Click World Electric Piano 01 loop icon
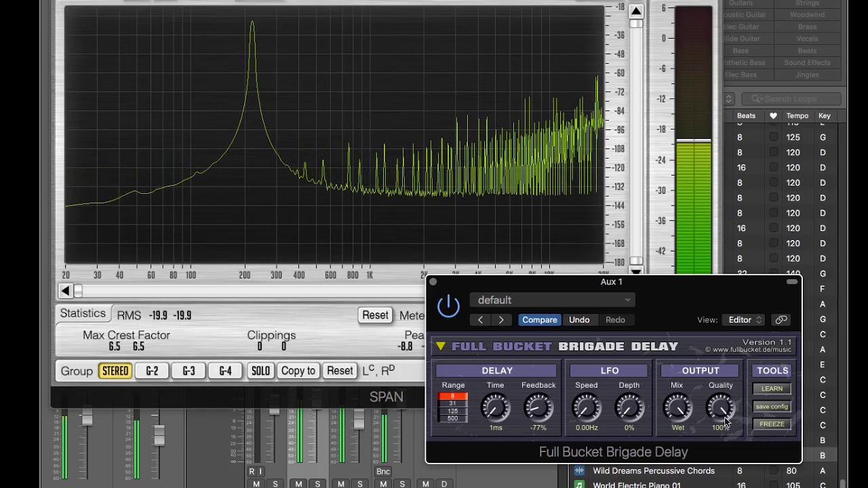The width and height of the screenshot is (868, 488). [x=579, y=485]
